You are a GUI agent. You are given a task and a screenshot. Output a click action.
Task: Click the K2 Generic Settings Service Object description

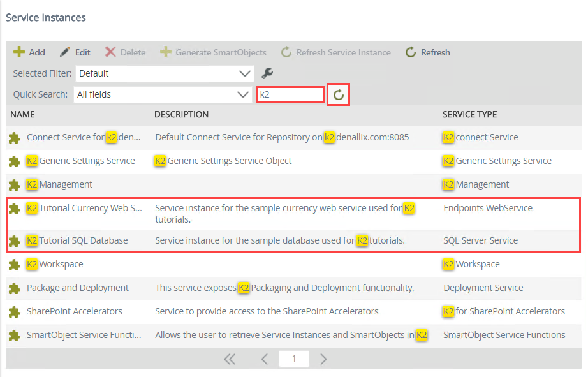[223, 161]
